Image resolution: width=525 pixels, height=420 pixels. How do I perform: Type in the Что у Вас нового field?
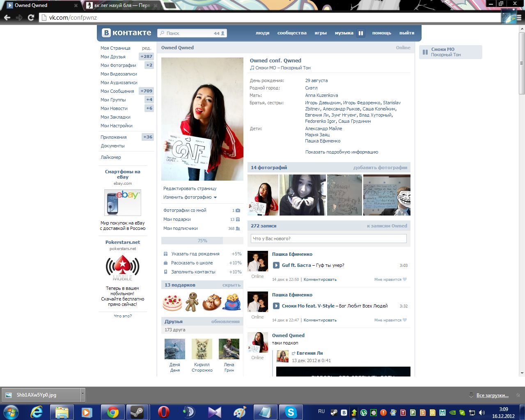pos(328,239)
